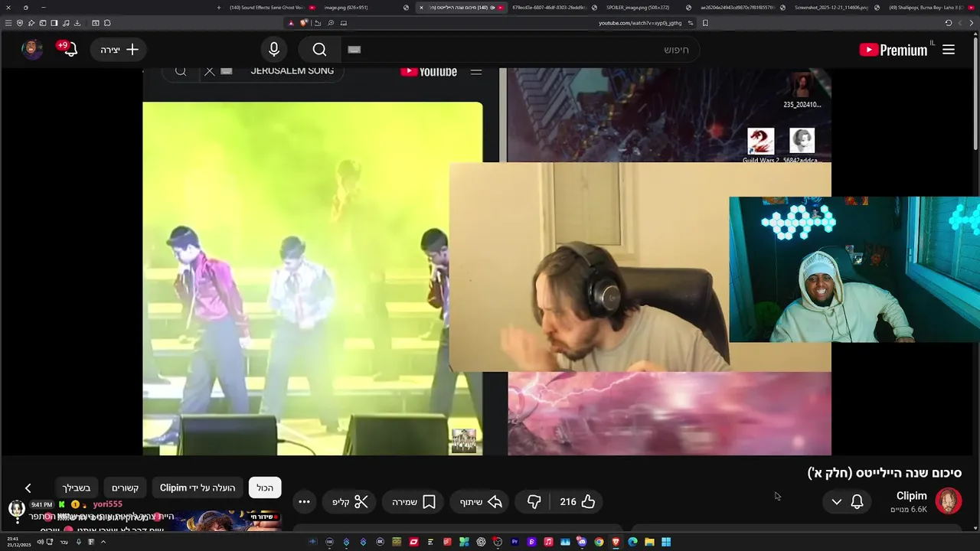Open Premiere Pro from taskbar

click(x=514, y=542)
